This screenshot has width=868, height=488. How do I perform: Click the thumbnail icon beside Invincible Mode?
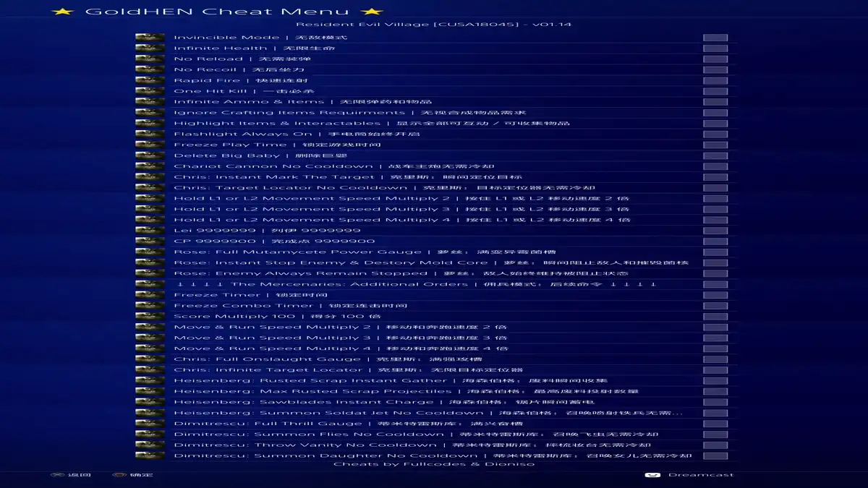(x=150, y=38)
